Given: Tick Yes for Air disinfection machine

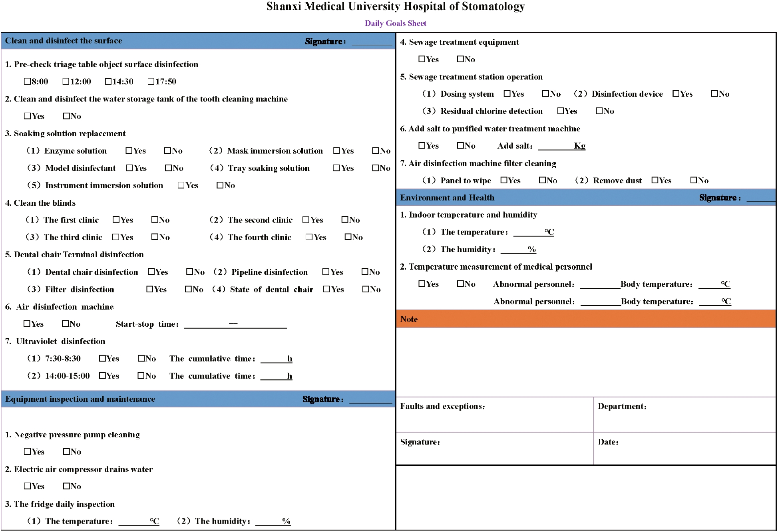Looking at the screenshot, I should tap(27, 324).
